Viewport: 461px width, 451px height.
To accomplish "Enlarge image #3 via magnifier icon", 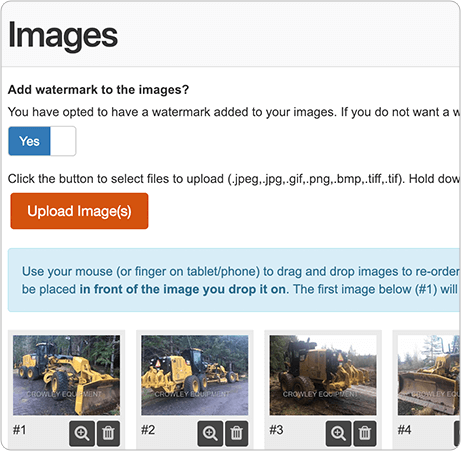I will coord(338,433).
